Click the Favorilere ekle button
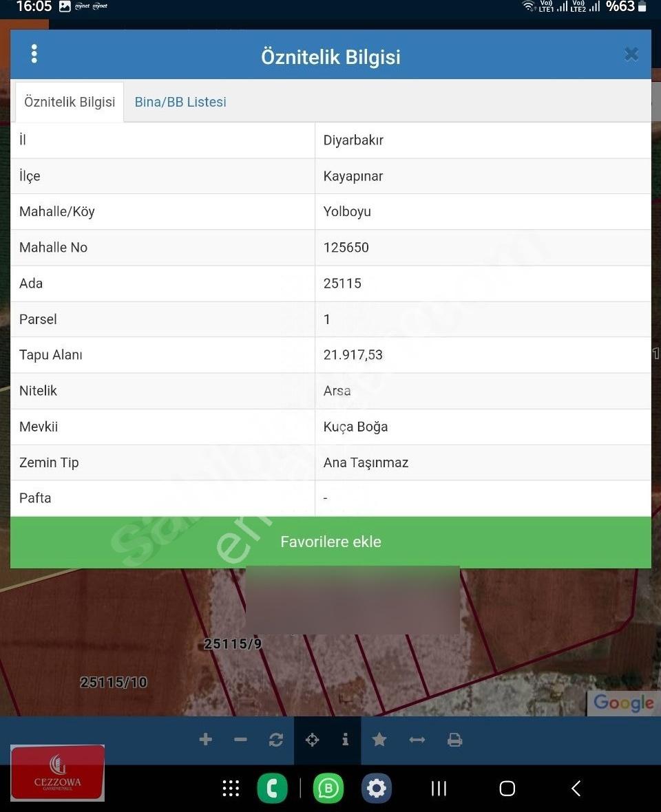The image size is (661, 812). (x=330, y=542)
